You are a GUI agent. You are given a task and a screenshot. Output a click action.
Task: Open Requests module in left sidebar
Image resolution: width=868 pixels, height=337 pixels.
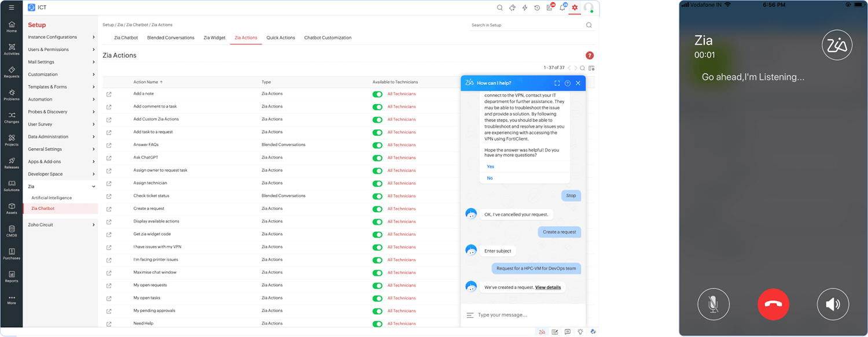point(12,72)
